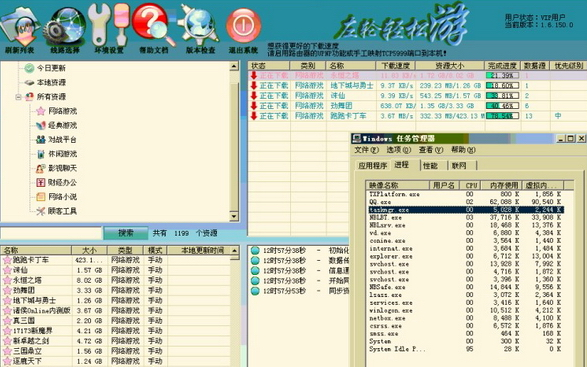Click progress bar of 跑跑卡丁车 download
Viewport: 587px width, 367px height.
pos(502,116)
